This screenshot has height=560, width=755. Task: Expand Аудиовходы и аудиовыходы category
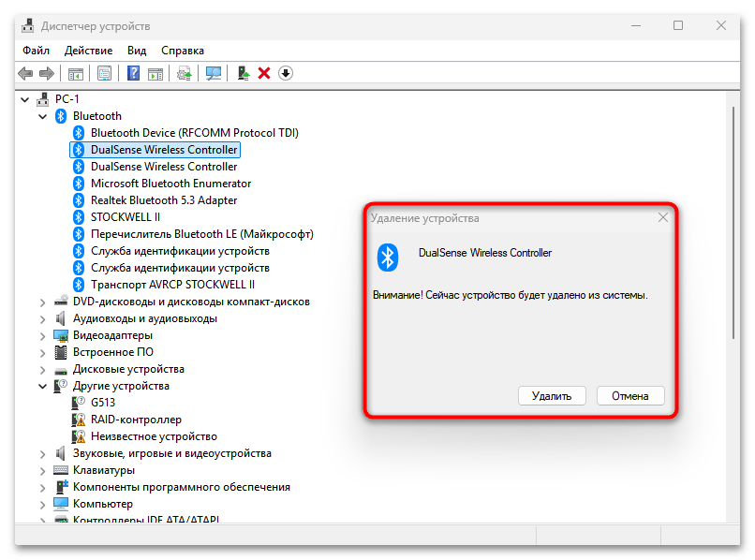43,319
